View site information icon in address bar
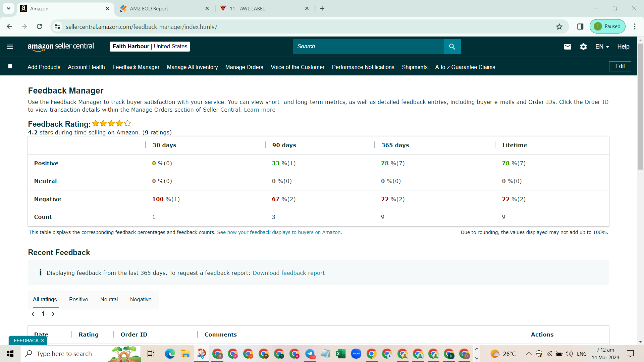 click(x=58, y=26)
